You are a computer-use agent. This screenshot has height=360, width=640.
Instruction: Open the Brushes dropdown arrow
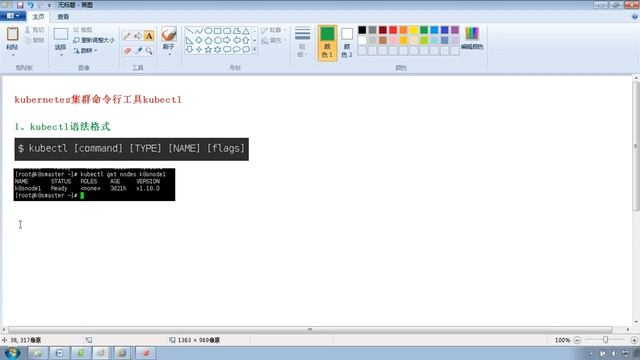pyautogui.click(x=169, y=55)
